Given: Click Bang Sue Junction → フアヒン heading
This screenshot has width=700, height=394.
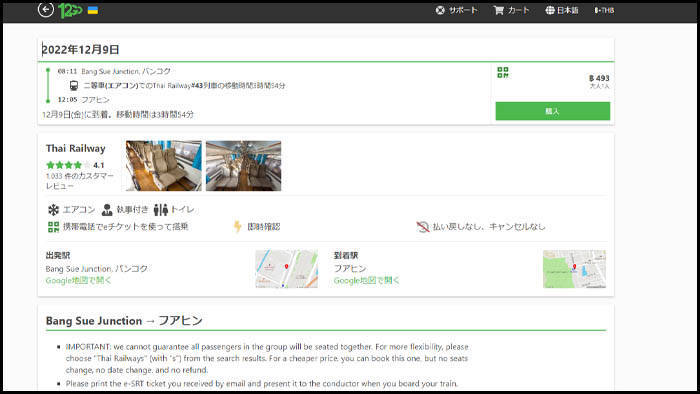Looking at the screenshot, I should [x=124, y=320].
